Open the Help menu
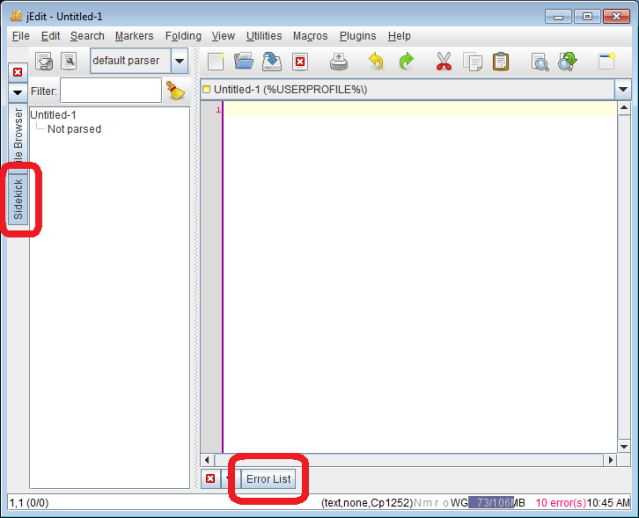 399,36
